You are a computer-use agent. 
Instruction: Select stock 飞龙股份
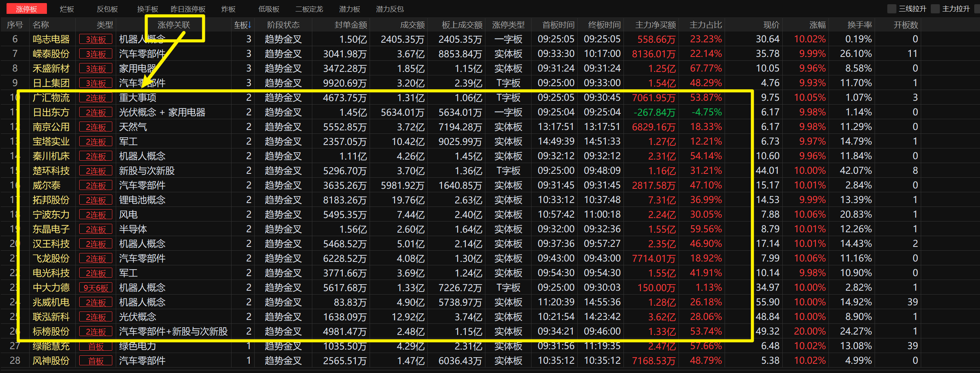click(51, 258)
